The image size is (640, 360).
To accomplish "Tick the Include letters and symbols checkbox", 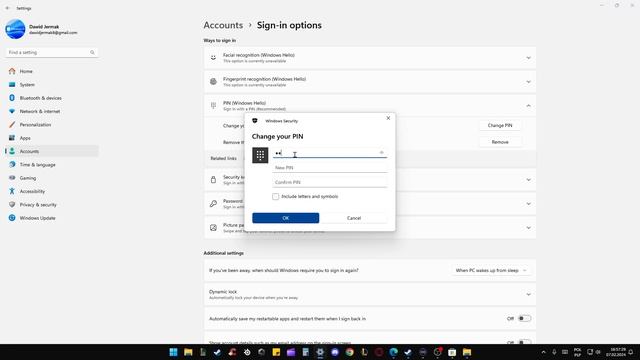I will [x=276, y=196].
